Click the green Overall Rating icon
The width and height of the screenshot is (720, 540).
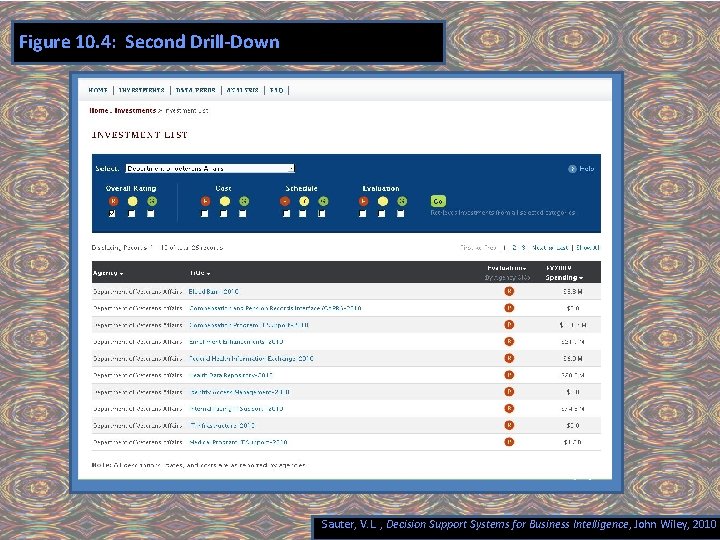152,201
